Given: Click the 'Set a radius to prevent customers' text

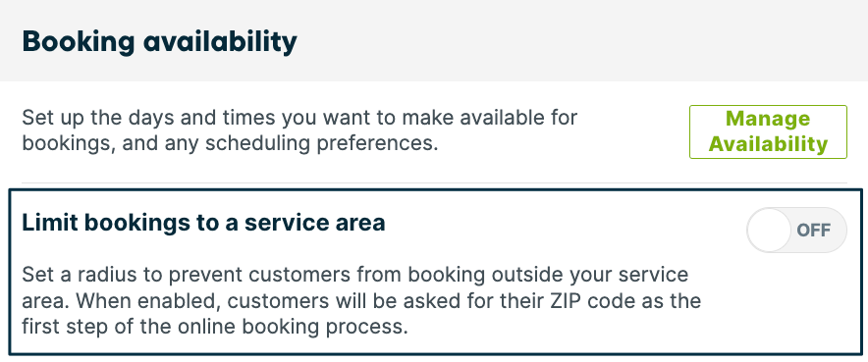Looking at the screenshot, I should tap(361, 301).
